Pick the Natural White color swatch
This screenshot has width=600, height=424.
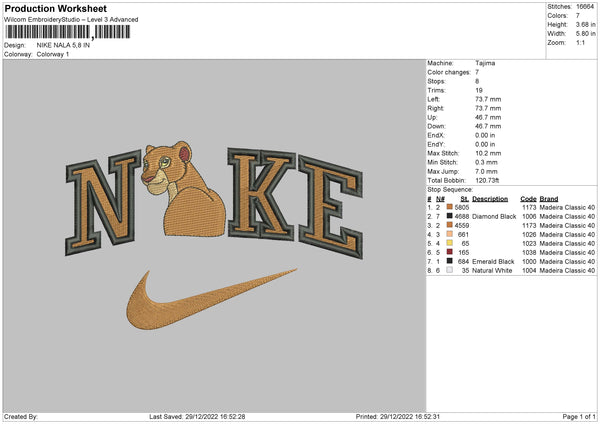point(449,270)
